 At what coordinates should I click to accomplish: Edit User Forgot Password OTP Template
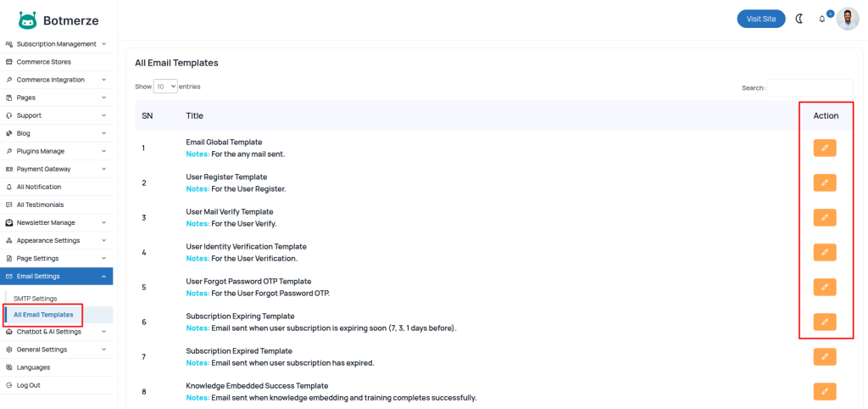824,287
